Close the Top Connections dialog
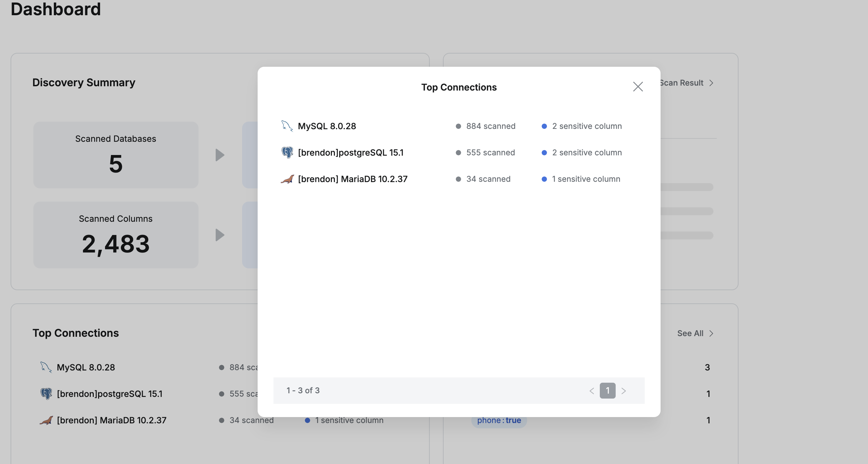Image resolution: width=868 pixels, height=464 pixels. (637, 87)
